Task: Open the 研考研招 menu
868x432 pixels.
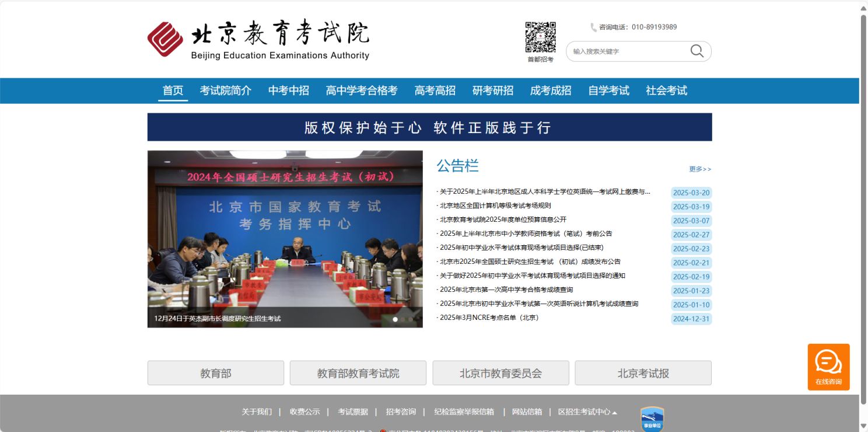Action: point(493,90)
